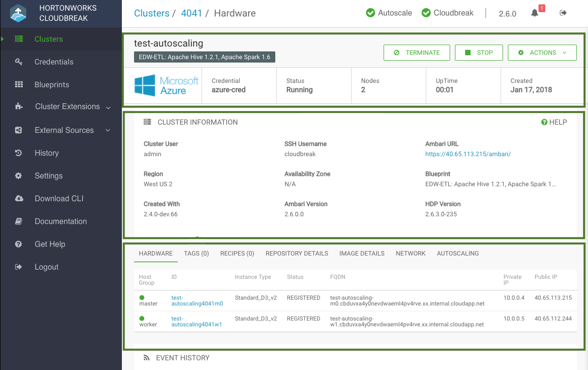Click the Settings gear icon in sidebar
This screenshot has width=588, height=370.
point(19,176)
